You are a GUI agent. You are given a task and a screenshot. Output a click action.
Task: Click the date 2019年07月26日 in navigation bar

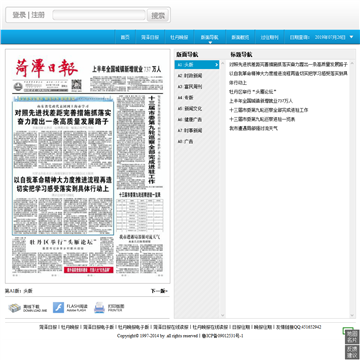(x=330, y=37)
